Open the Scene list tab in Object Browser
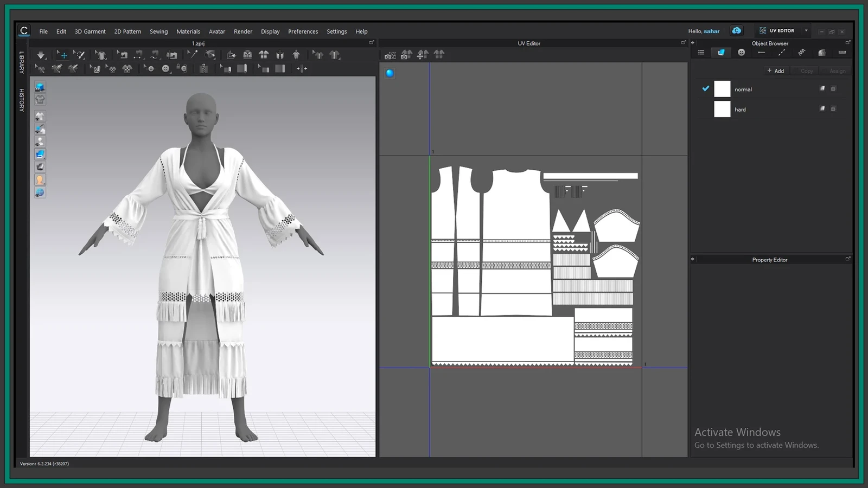The height and width of the screenshot is (488, 868). (x=701, y=53)
